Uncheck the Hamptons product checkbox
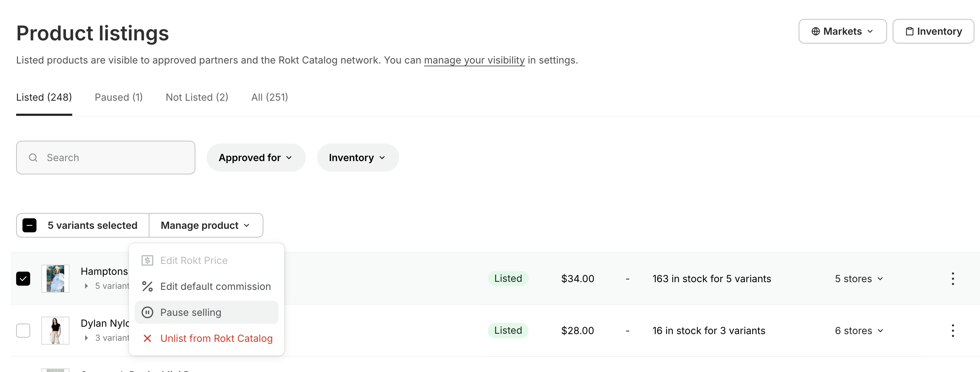Screen dimensions: 980x372 tap(23, 279)
